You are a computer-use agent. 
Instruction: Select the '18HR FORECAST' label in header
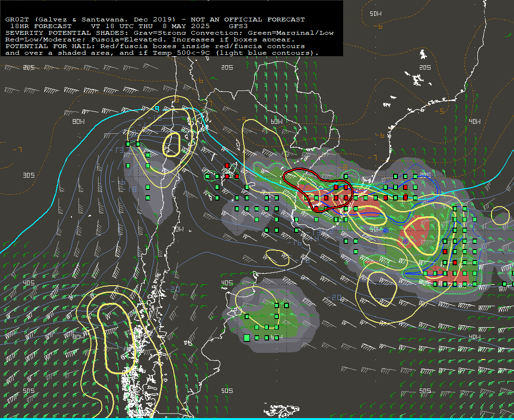[x=40, y=26]
